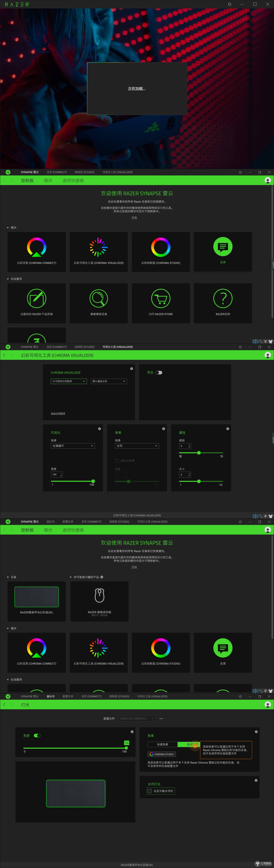This screenshot has height=868, width=274.
Task: Show help for the 关闭灯光 panel
Action: 256,780
